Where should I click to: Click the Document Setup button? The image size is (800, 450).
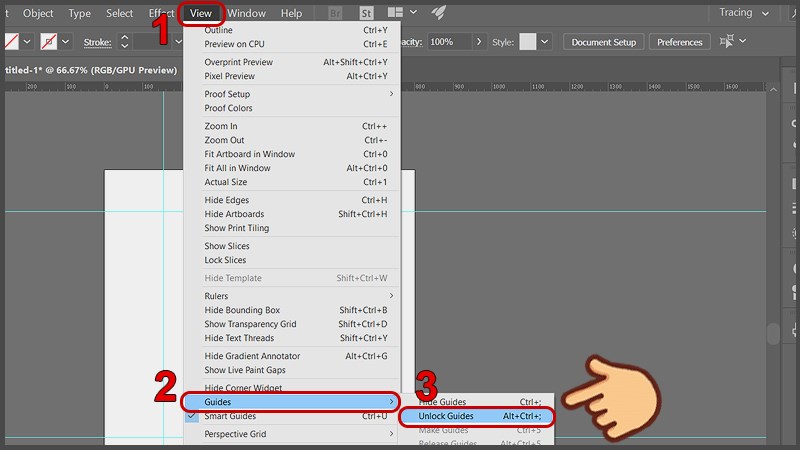(604, 42)
